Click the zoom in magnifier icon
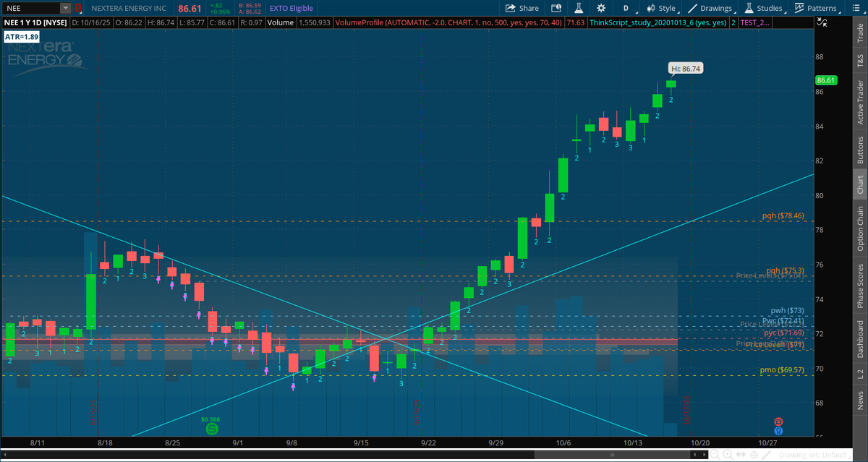 tap(728, 455)
